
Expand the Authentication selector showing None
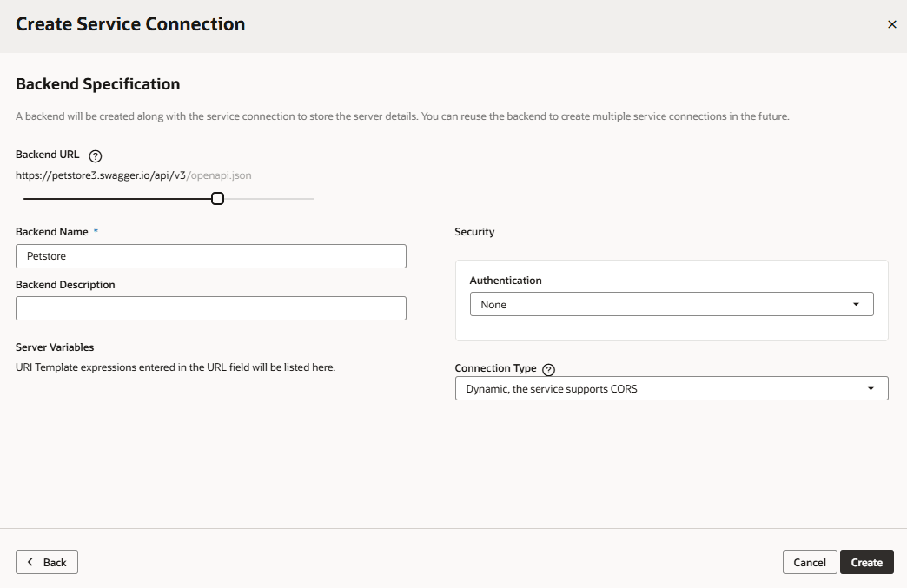(x=672, y=304)
